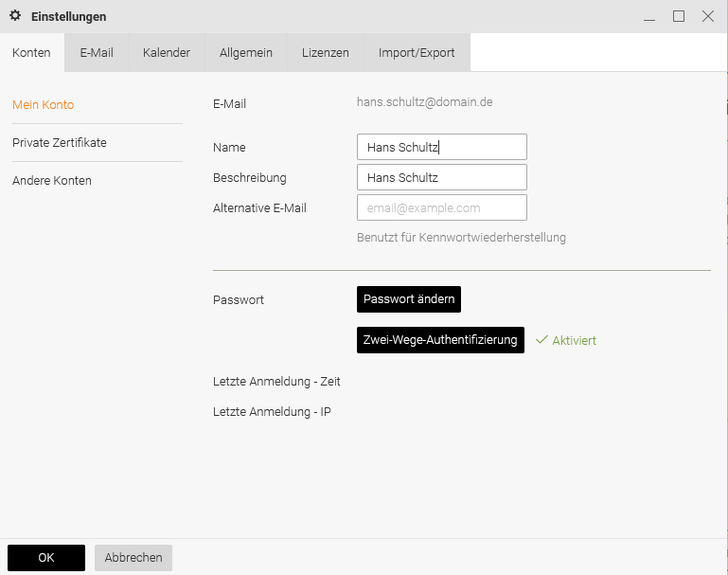Image resolution: width=728 pixels, height=575 pixels.
Task: Open the Zwei-Wege-Authentifizierung settings button
Action: 440,340
